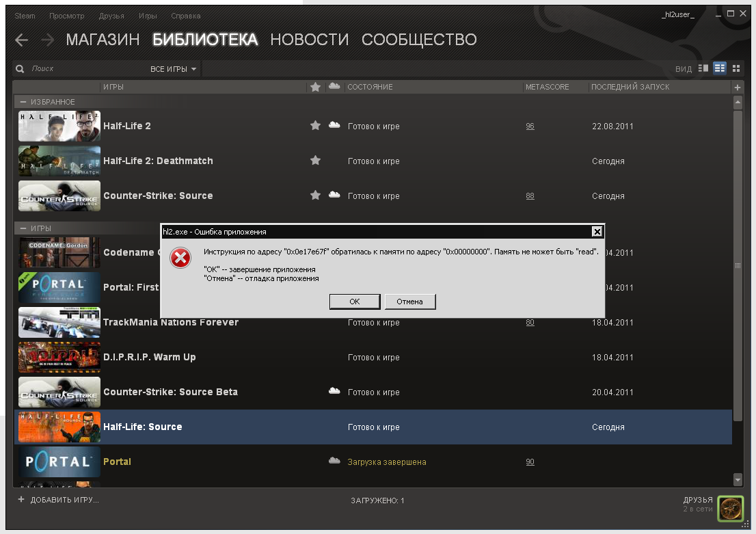This screenshot has width=756, height=534.
Task: Click the ЗАГРУЖЕНО: 1 downloads status
Action: coord(377,500)
